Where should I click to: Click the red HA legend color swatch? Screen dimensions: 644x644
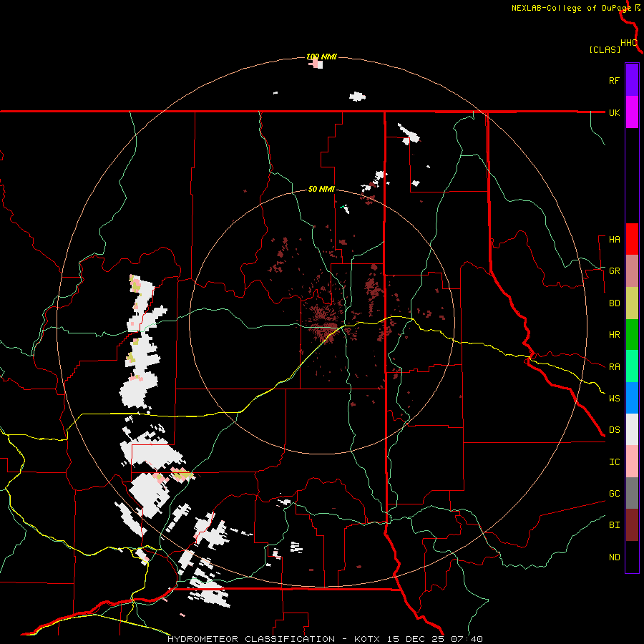632,239
